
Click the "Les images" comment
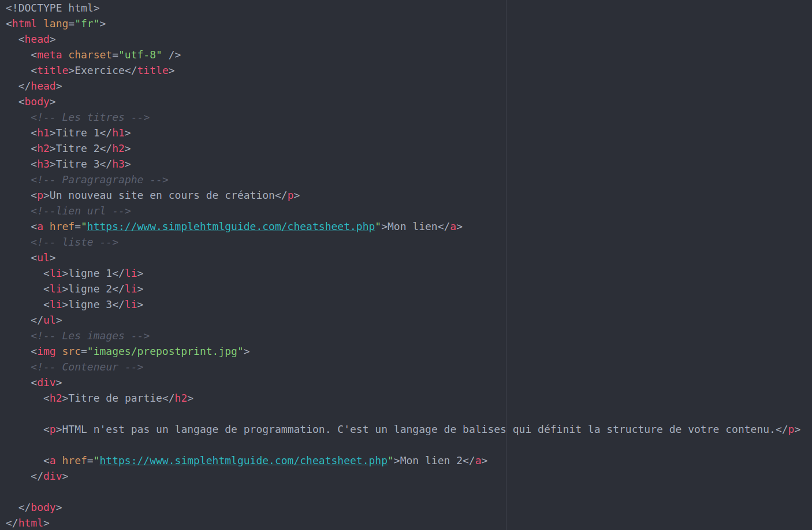90,336
